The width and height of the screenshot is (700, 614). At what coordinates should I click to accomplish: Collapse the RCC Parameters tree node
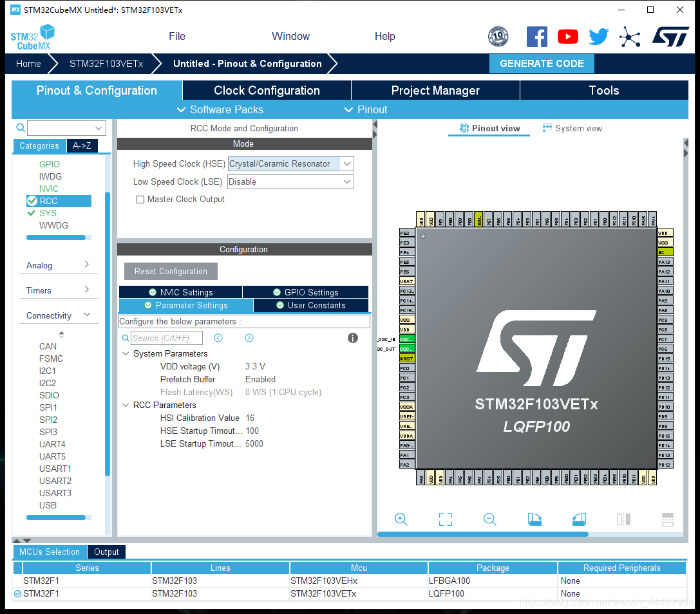126,405
